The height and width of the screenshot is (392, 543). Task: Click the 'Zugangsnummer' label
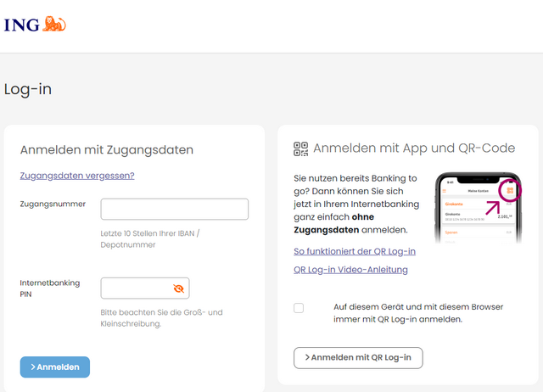pyautogui.click(x=53, y=204)
